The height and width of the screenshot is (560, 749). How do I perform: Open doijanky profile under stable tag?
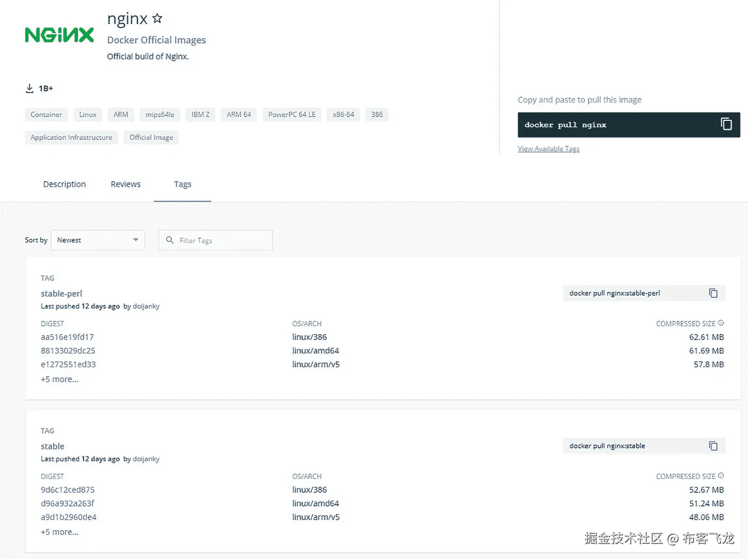point(146,459)
